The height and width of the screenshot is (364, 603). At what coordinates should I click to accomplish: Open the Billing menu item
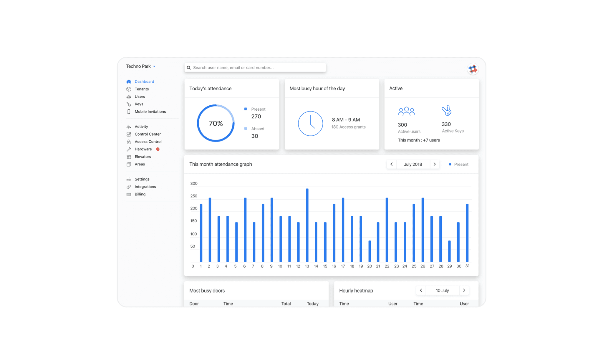click(140, 194)
